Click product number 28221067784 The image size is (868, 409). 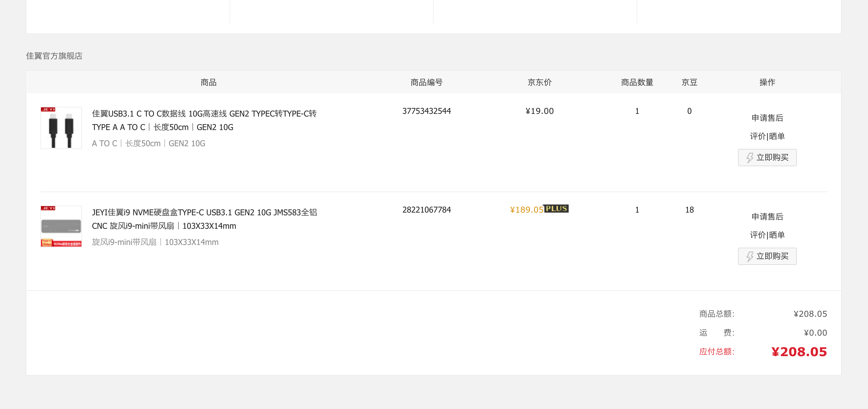pyautogui.click(x=426, y=210)
